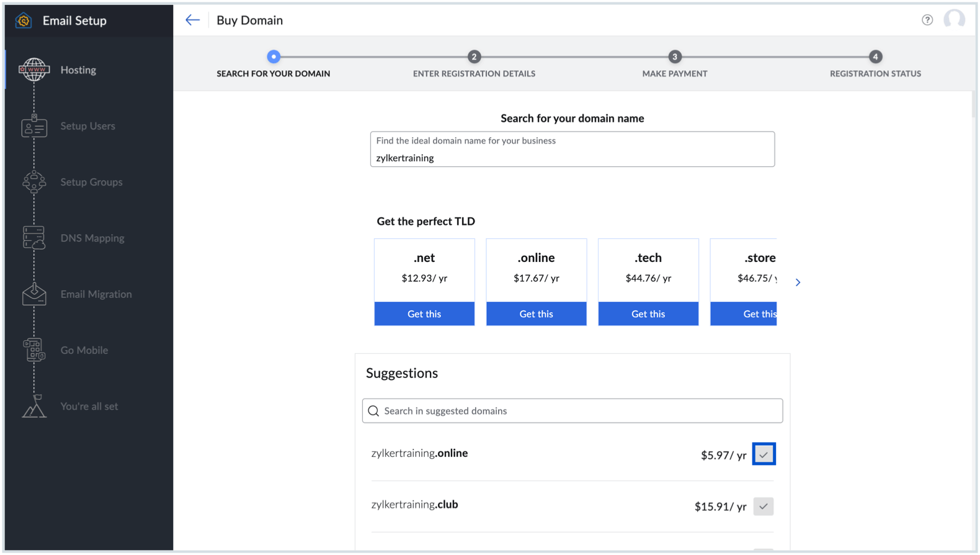Go back using the left arrow

click(192, 20)
